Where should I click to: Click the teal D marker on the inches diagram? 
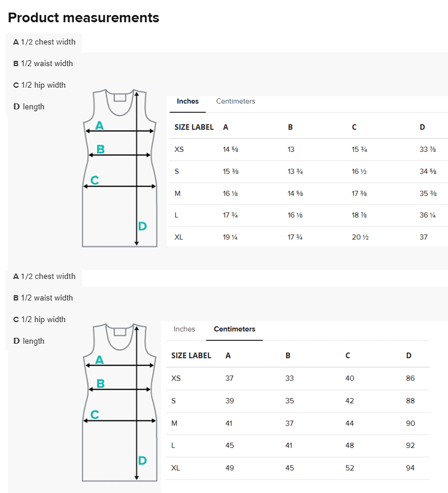tap(142, 226)
